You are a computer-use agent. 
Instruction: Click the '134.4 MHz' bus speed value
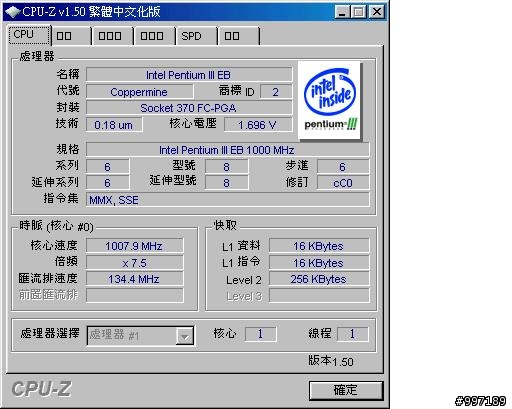134,279
